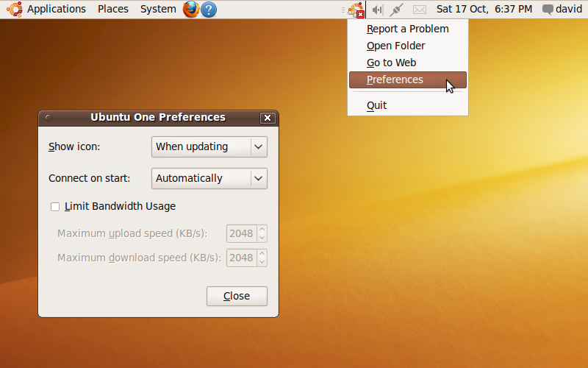Open the Connect on start dropdown

click(209, 178)
